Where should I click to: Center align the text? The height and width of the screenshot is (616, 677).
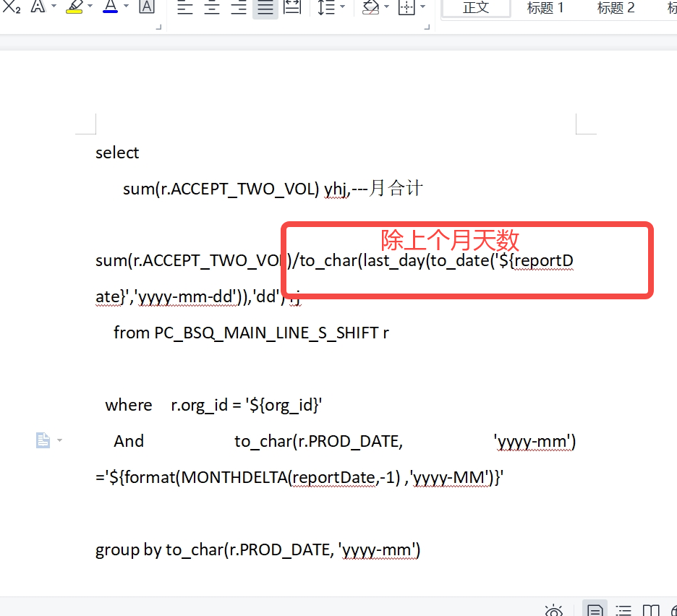click(212, 7)
